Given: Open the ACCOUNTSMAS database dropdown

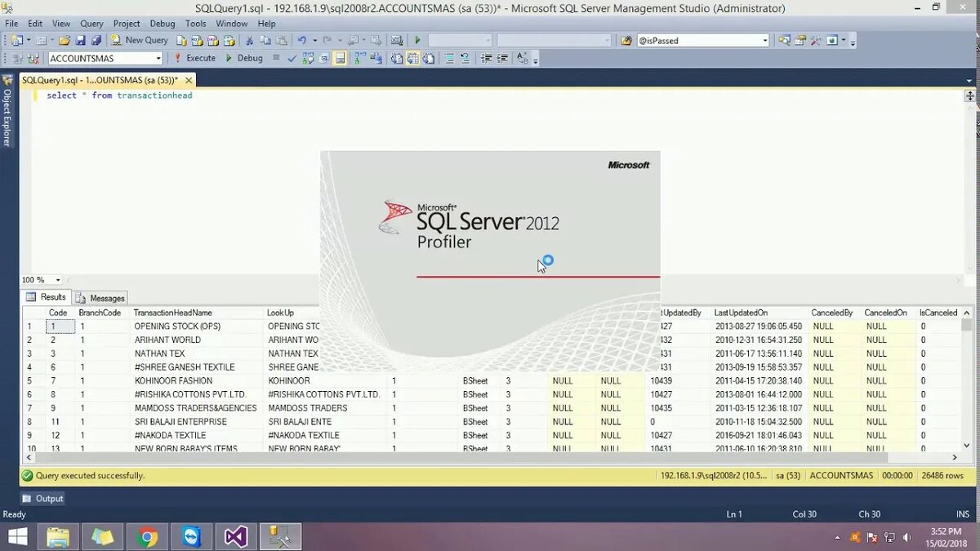Looking at the screenshot, I should pyautogui.click(x=105, y=58).
